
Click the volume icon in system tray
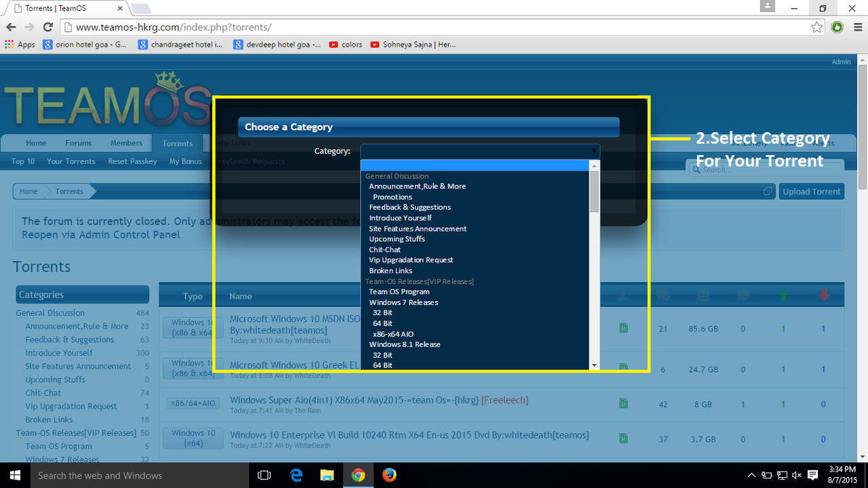point(797,475)
